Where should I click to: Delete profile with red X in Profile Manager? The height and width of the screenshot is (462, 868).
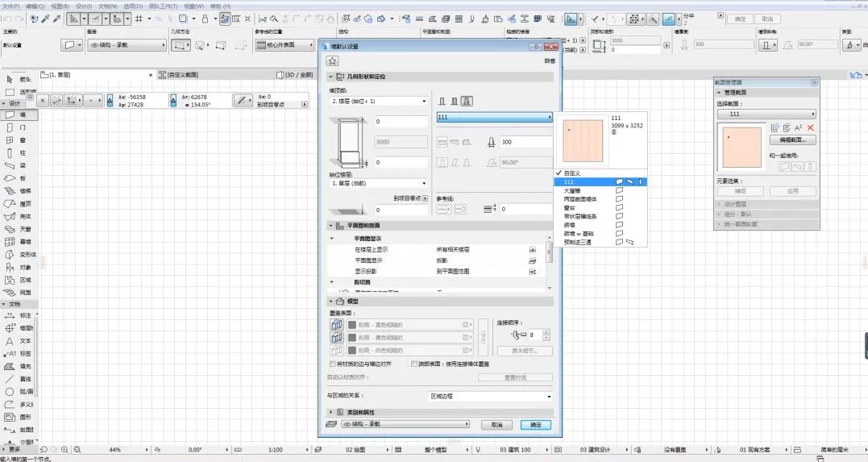[x=811, y=127]
